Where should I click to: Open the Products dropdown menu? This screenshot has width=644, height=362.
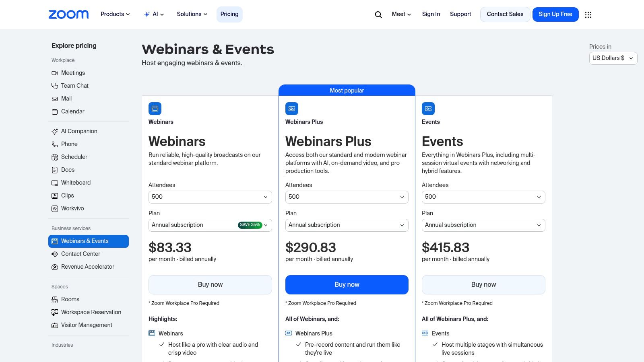[115, 14]
